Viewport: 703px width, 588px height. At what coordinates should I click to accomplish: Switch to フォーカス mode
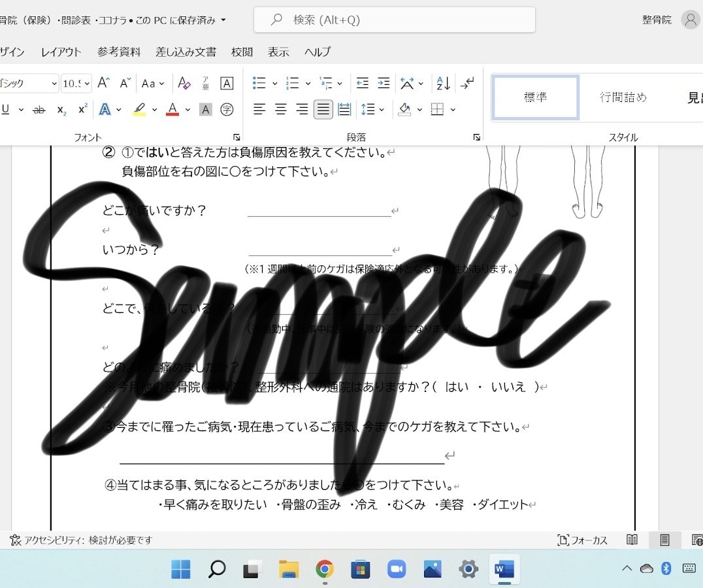coord(582,540)
